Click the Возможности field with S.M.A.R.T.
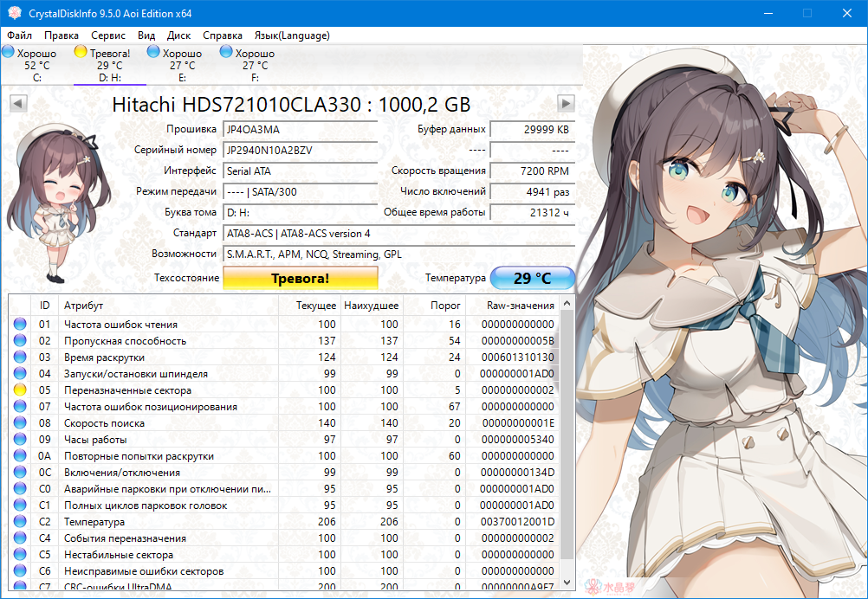Viewport: 868px width, 599px height. coord(399,254)
